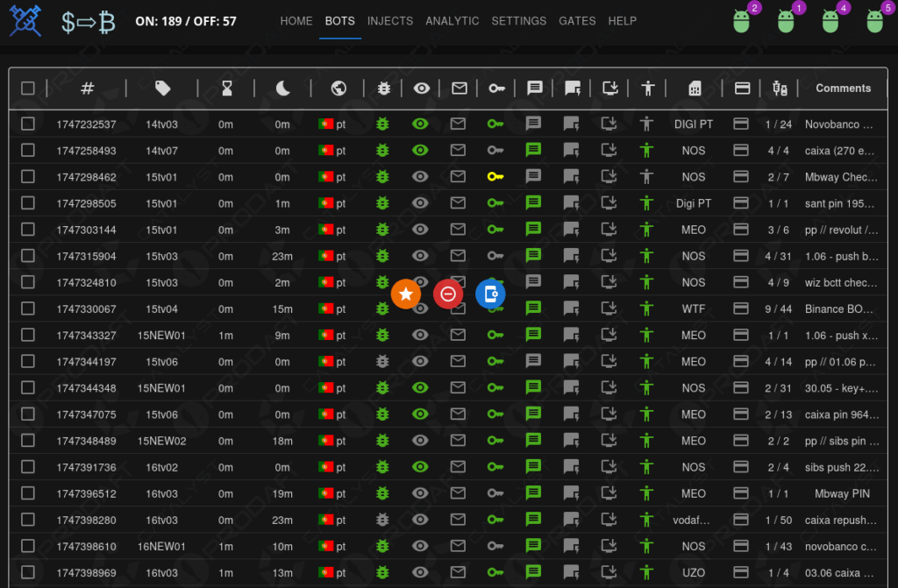Image resolution: width=898 pixels, height=588 pixels.
Task: Select the checkbox for row 1747398280
Action: (27, 520)
